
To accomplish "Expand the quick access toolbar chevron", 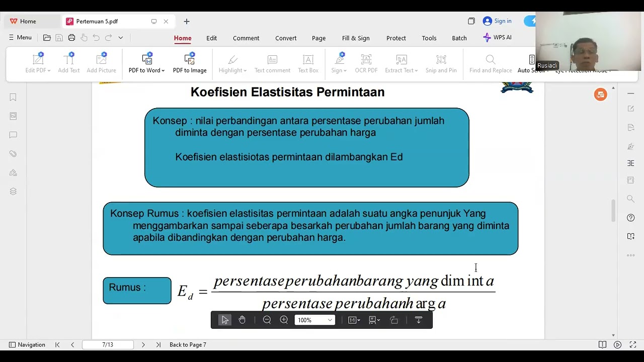I will pos(121,38).
